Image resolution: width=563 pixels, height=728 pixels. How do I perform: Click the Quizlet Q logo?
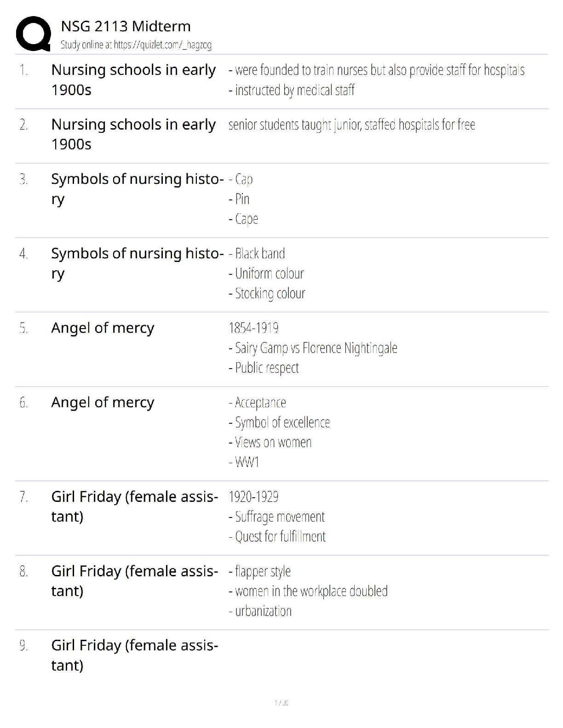pyautogui.click(x=33, y=34)
